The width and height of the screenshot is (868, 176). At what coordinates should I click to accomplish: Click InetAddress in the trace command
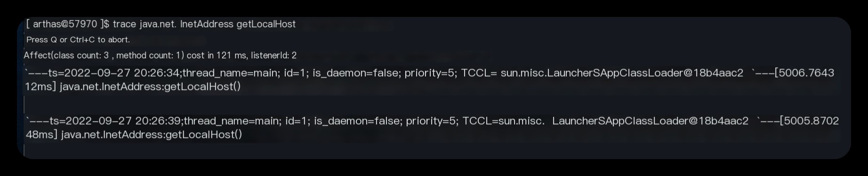(207, 24)
